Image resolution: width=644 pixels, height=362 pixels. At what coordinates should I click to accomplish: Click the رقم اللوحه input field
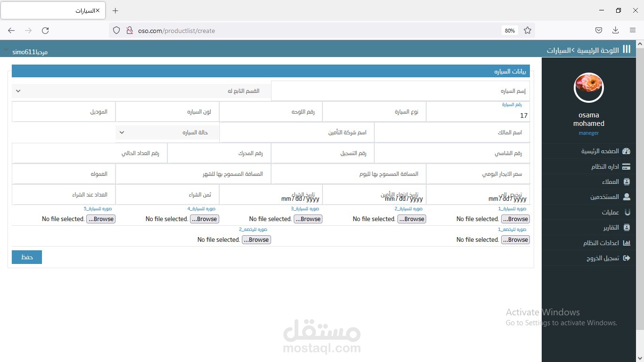tap(271, 112)
